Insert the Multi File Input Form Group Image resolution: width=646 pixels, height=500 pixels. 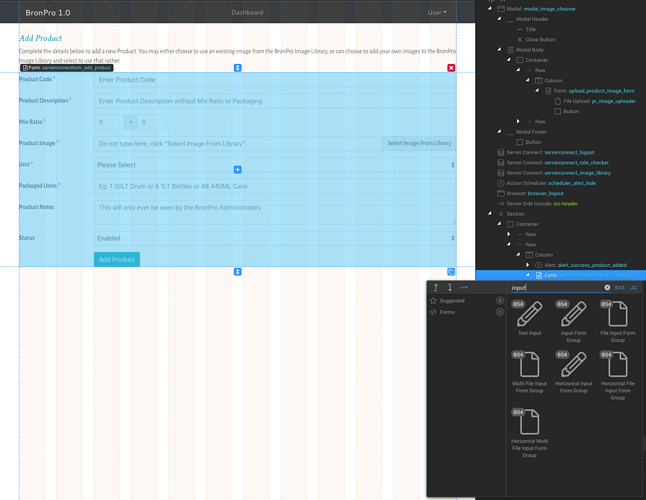[529, 372]
